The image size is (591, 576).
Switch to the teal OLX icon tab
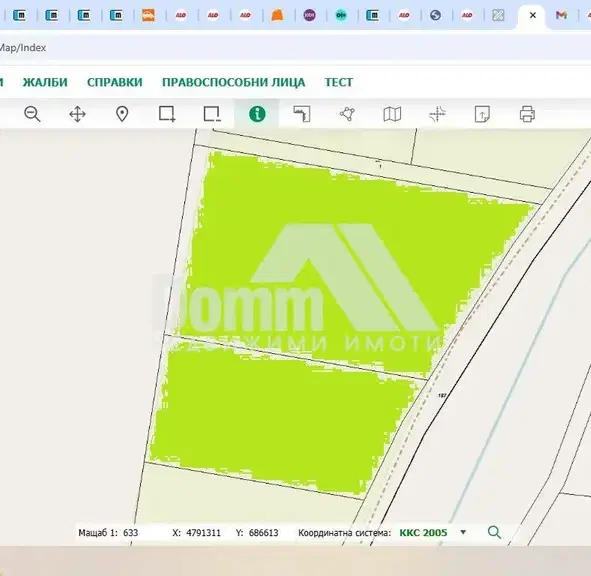click(x=341, y=15)
